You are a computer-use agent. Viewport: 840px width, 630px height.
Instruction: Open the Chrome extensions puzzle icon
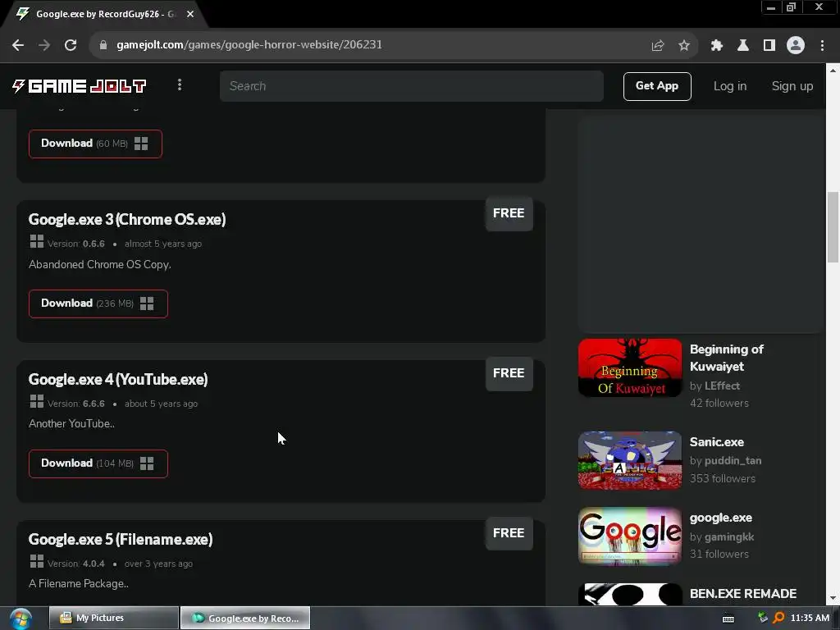click(x=716, y=45)
